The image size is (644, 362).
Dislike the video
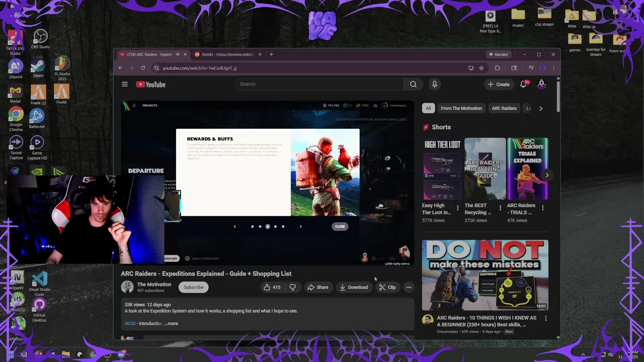click(x=292, y=287)
